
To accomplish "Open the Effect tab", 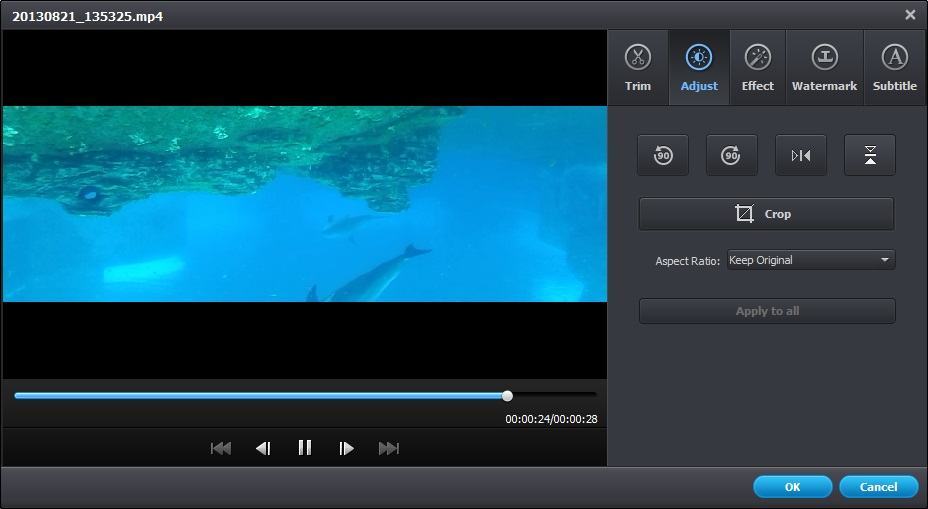I will click(758, 68).
